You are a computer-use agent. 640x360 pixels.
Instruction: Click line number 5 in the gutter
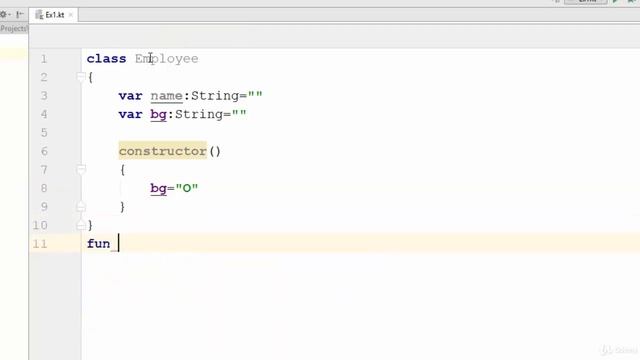pyautogui.click(x=44, y=133)
